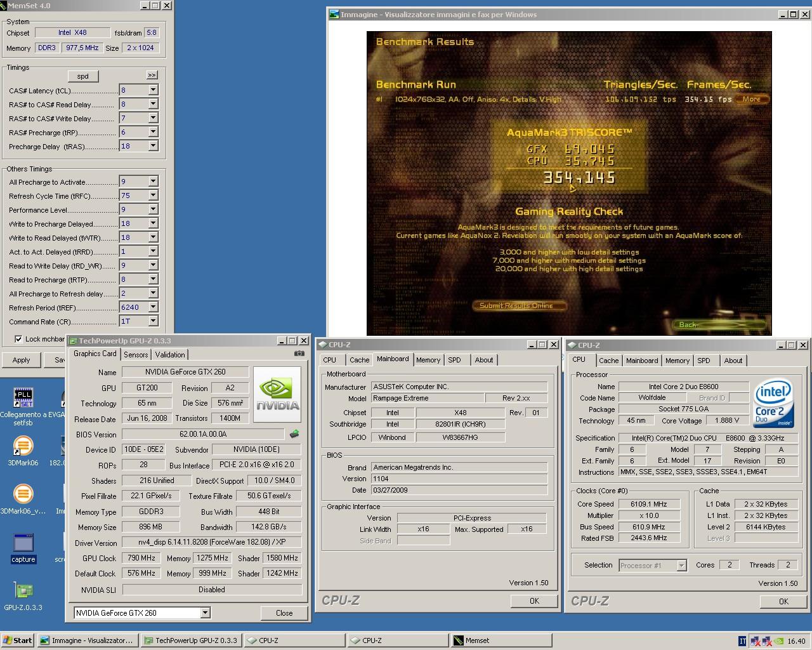Open the 3DMark06_v desktop icon
Viewport: 812px width, 650px height.
point(23,494)
